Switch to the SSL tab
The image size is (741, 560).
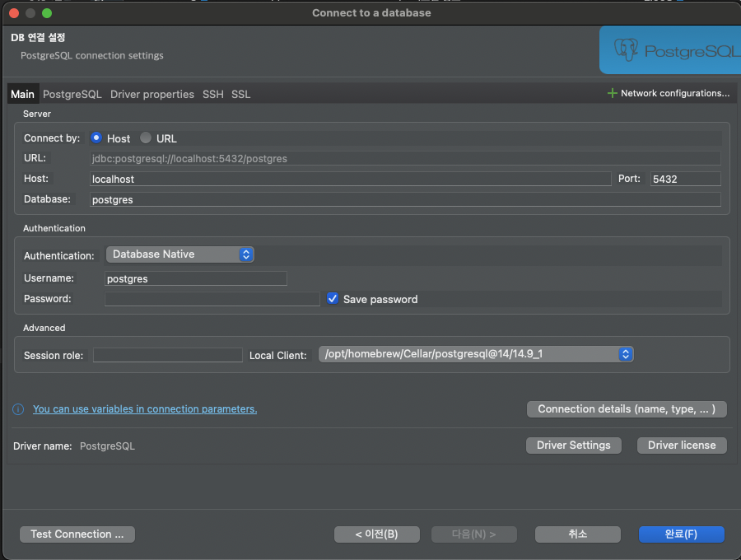240,94
